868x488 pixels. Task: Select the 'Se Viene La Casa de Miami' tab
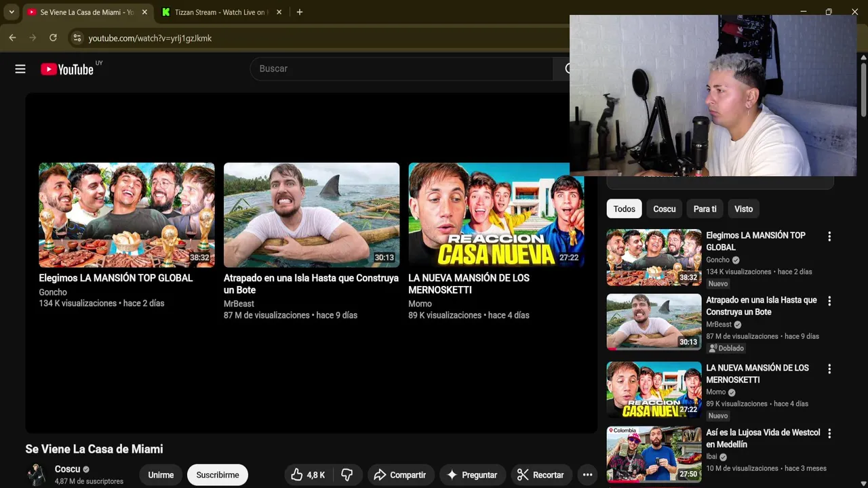(x=87, y=12)
